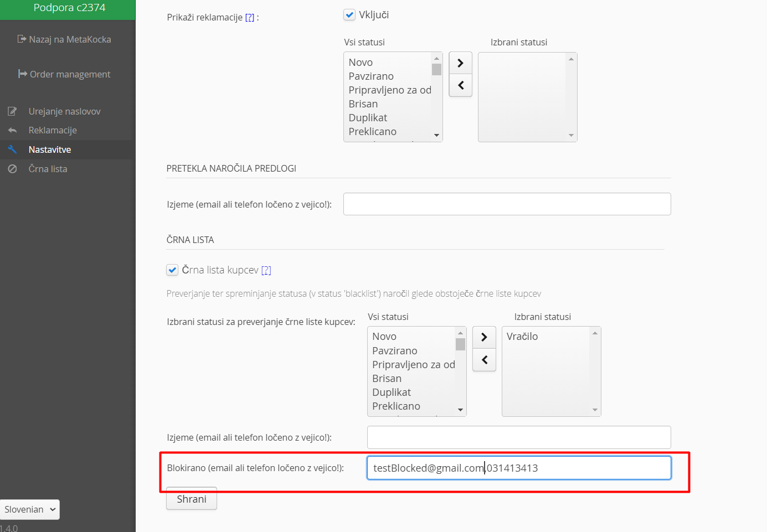Move status right in reklamacije list

click(x=460, y=63)
